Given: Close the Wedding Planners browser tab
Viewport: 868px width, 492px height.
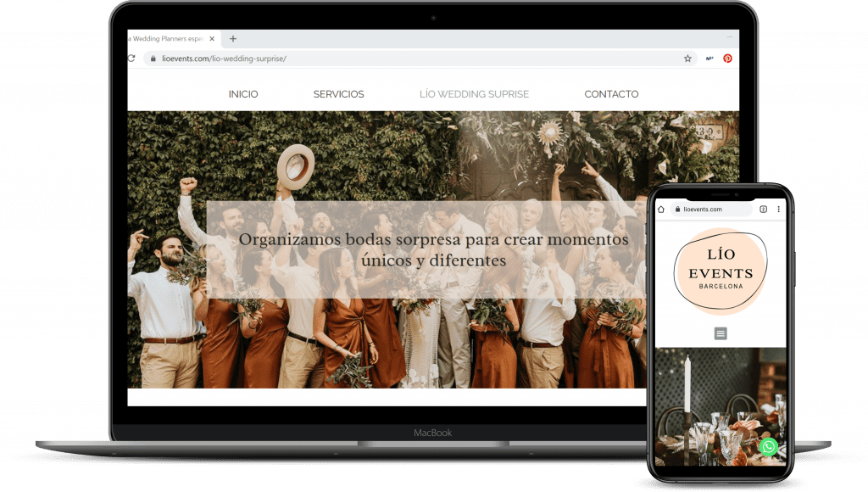Looking at the screenshot, I should click(212, 38).
